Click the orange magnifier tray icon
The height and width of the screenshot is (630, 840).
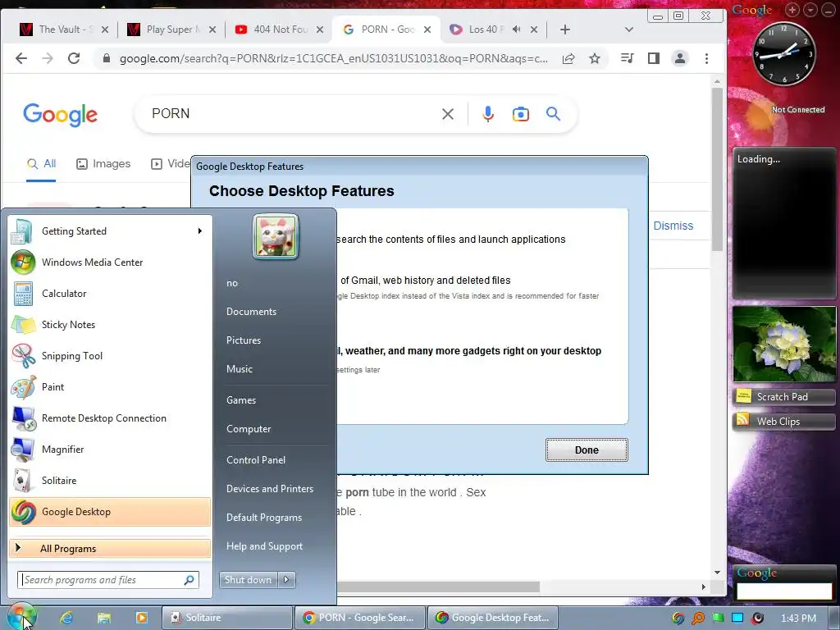(698, 619)
